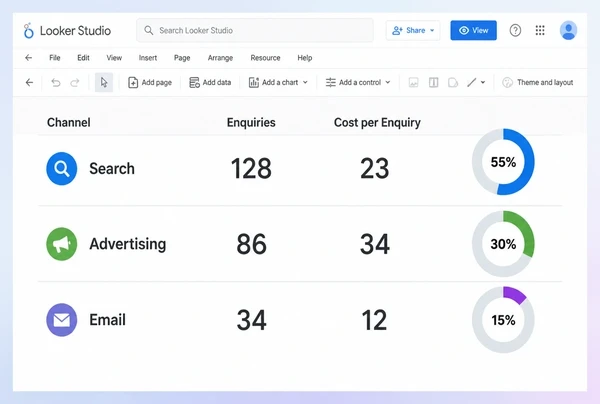Click the back arrow beside File menu
This screenshot has height=404, width=600.
(28, 58)
